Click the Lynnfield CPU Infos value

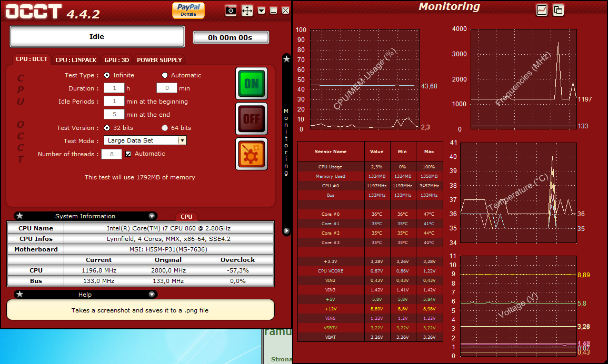click(x=168, y=239)
